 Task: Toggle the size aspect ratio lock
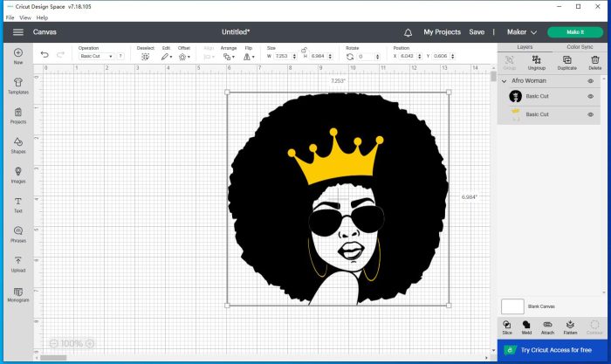pyautogui.click(x=304, y=50)
